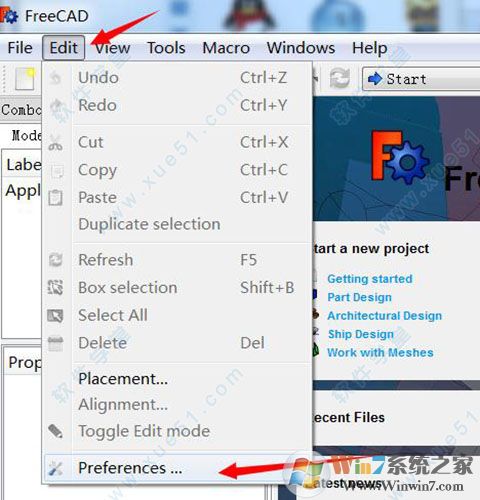Open the Architectural Design link
Image resolution: width=480 pixels, height=500 pixels.
click(384, 315)
